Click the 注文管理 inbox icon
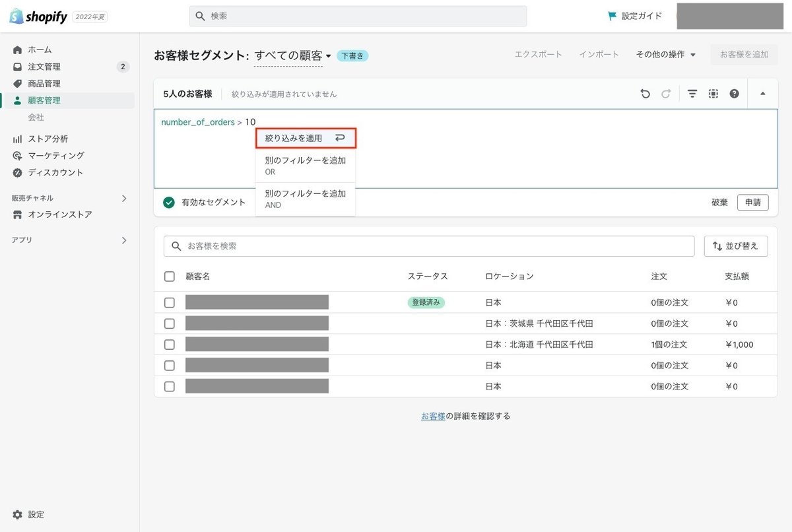 pos(18,67)
